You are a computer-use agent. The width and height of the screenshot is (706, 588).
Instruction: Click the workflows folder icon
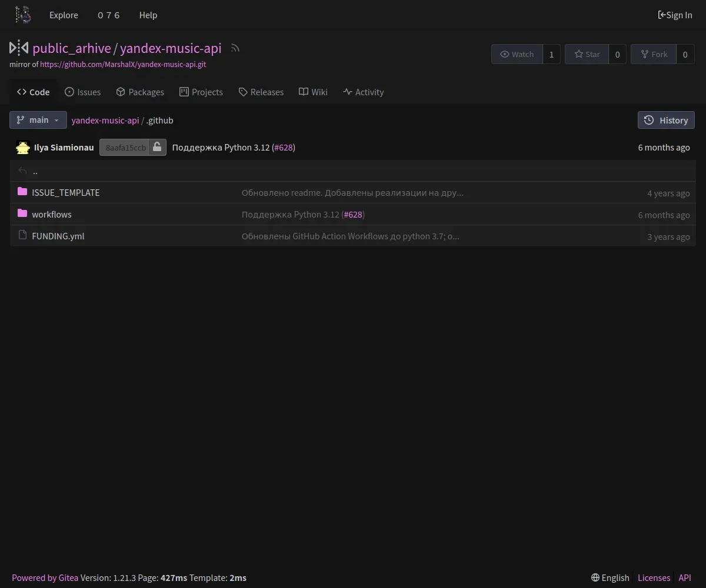[22, 213]
